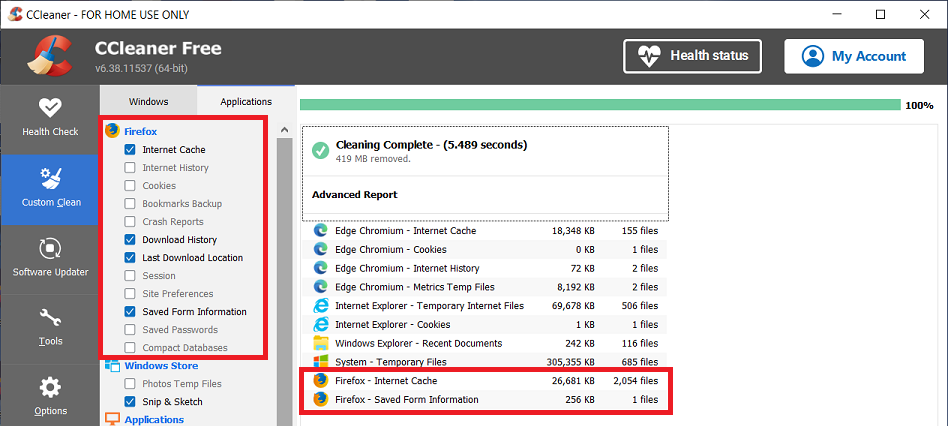Click the green Cleaning Complete checkmark icon
The height and width of the screenshot is (426, 948).
coord(320,150)
